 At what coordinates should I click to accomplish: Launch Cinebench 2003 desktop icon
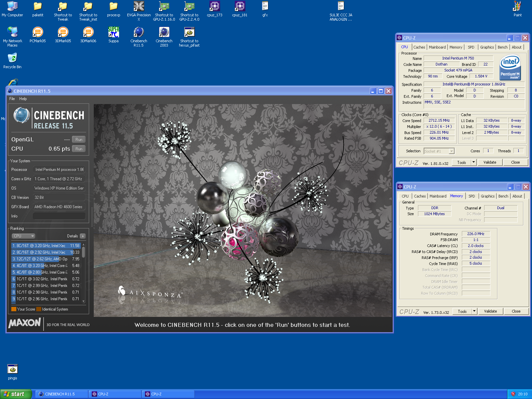[x=164, y=37]
